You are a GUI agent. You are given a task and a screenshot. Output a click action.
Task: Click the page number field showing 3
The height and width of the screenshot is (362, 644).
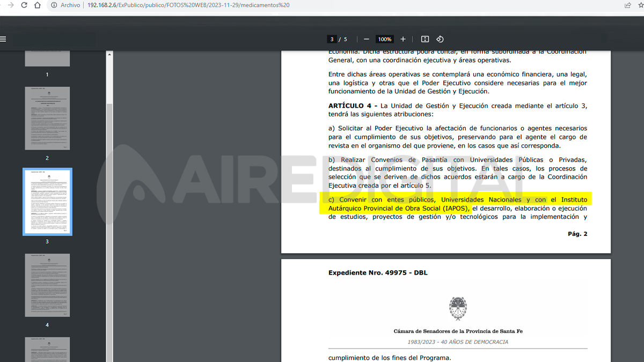(332, 39)
